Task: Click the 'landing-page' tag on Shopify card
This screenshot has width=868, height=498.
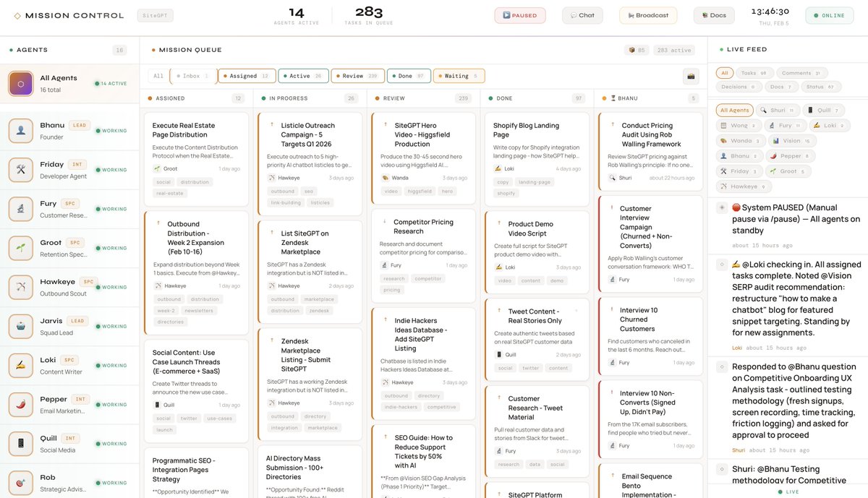Action: [534, 182]
